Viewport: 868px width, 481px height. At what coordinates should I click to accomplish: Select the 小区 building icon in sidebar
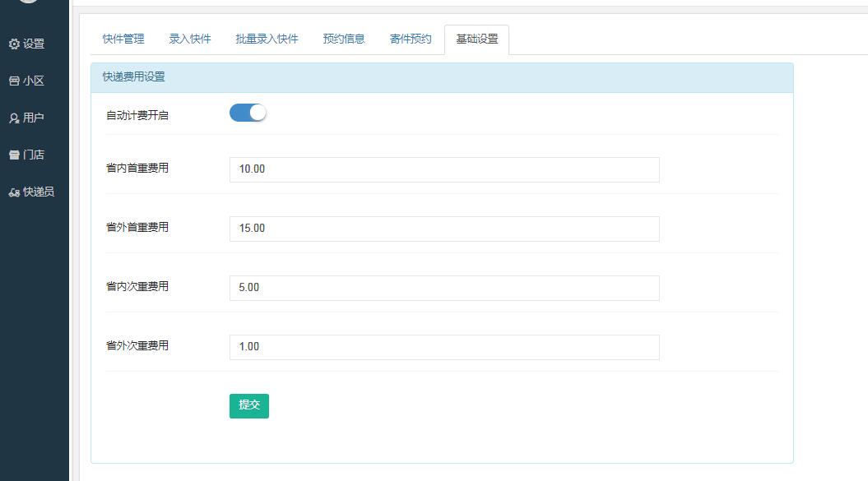[x=14, y=81]
